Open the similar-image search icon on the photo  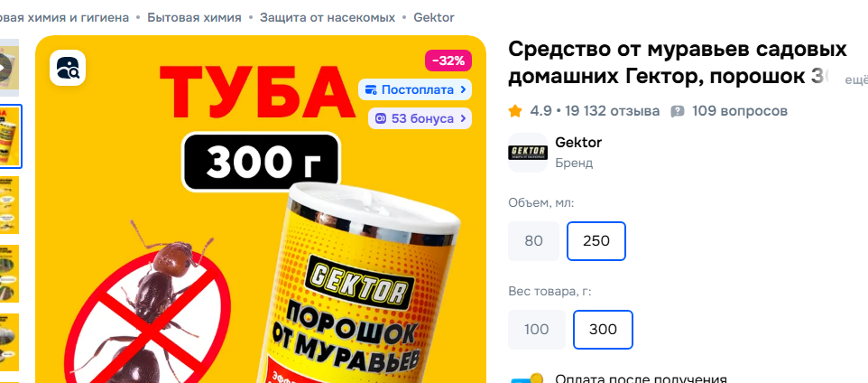(x=68, y=68)
